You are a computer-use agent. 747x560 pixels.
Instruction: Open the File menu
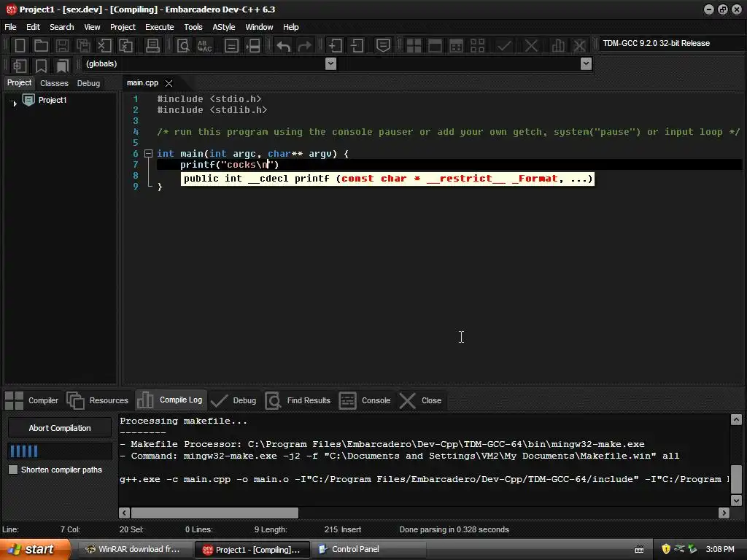coord(10,27)
